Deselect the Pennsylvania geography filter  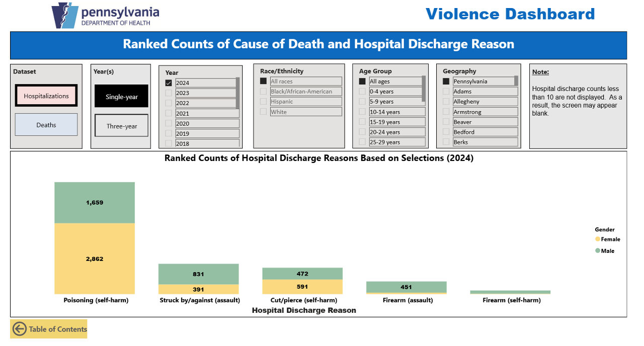(x=445, y=81)
